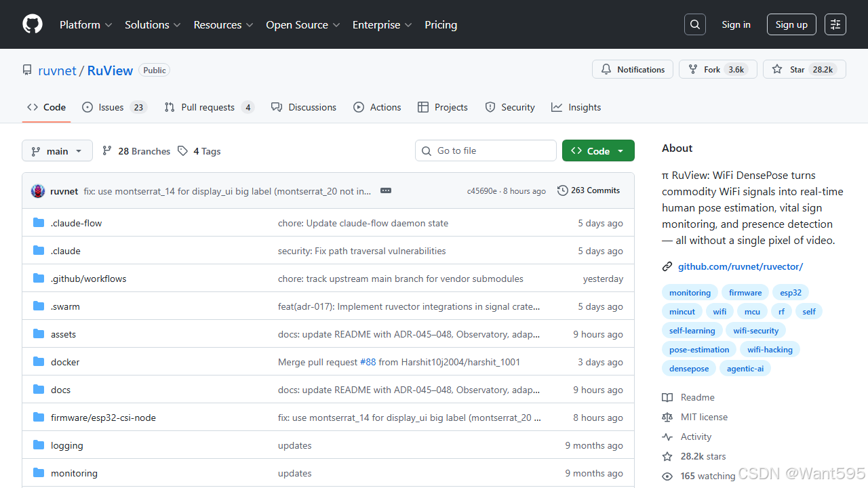Screen dimensions: 868x488
Task: Click ruvnet's avatar in the commit bar
Action: 38,191
